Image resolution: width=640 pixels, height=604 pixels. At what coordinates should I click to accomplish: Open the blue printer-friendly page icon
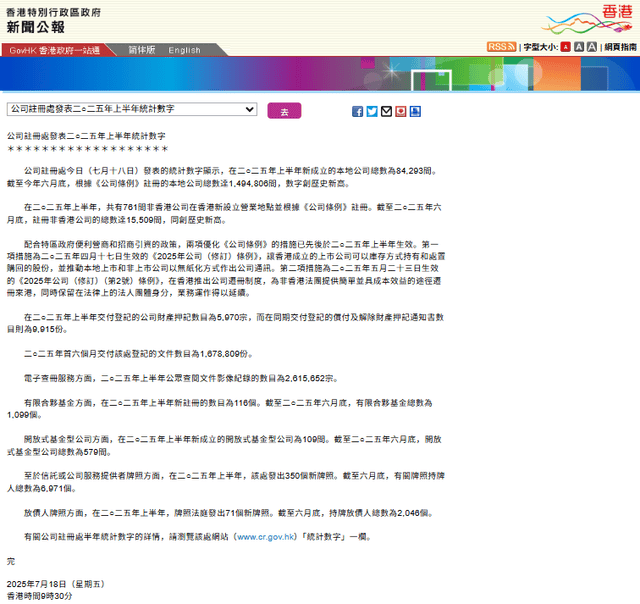click(415, 111)
